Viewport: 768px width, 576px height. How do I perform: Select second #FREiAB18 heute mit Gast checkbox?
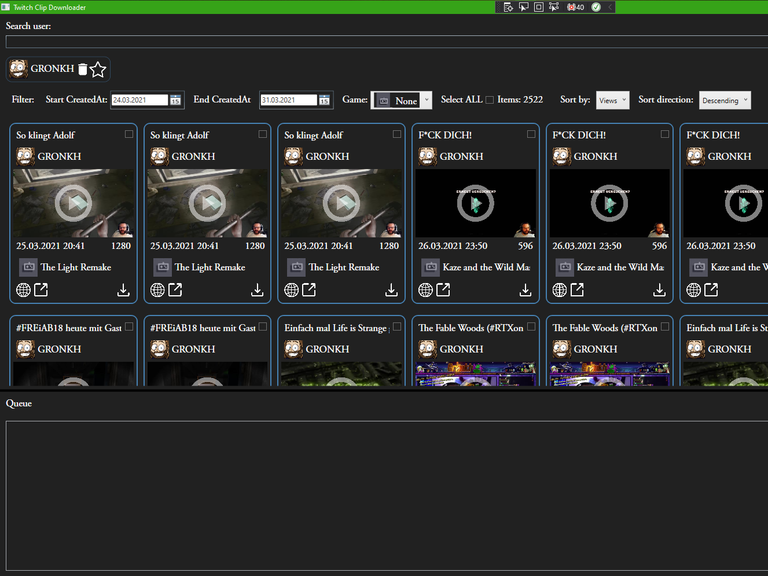click(x=263, y=327)
